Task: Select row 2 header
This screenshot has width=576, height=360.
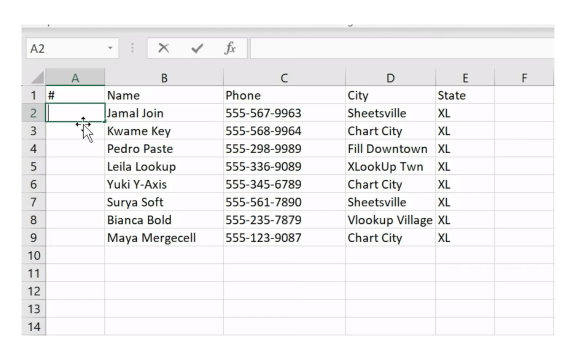Action: pos(33,113)
